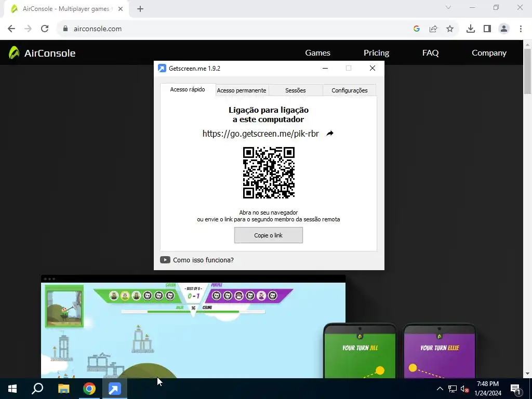532x399 pixels.
Task: Click the Getscreen.me taskbar icon
Action: tap(115, 389)
